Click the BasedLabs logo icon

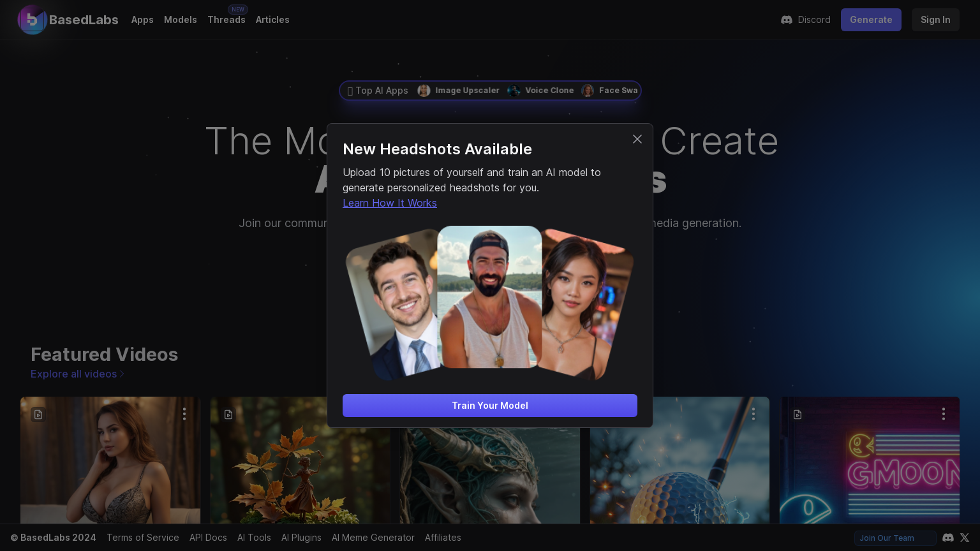[33, 20]
